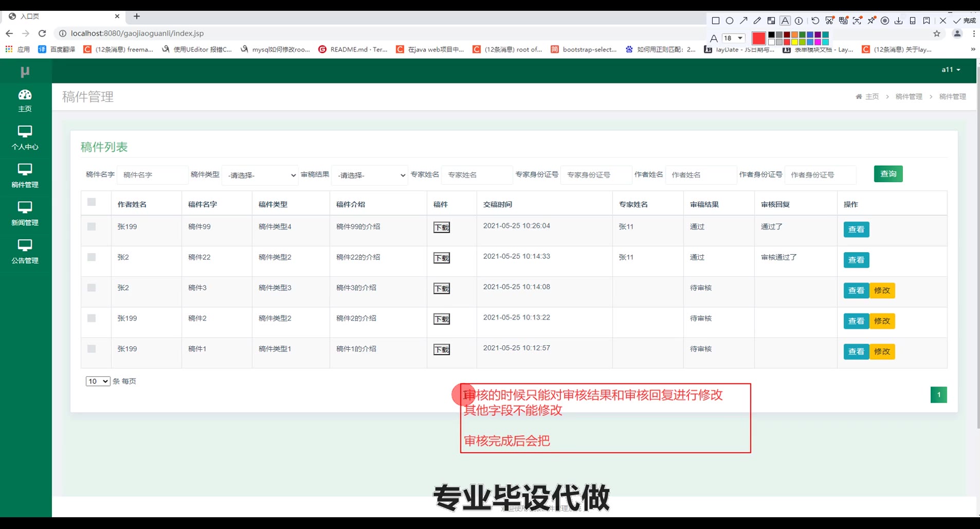Select the text annotation tool
This screenshot has height=529, width=980.
(785, 21)
